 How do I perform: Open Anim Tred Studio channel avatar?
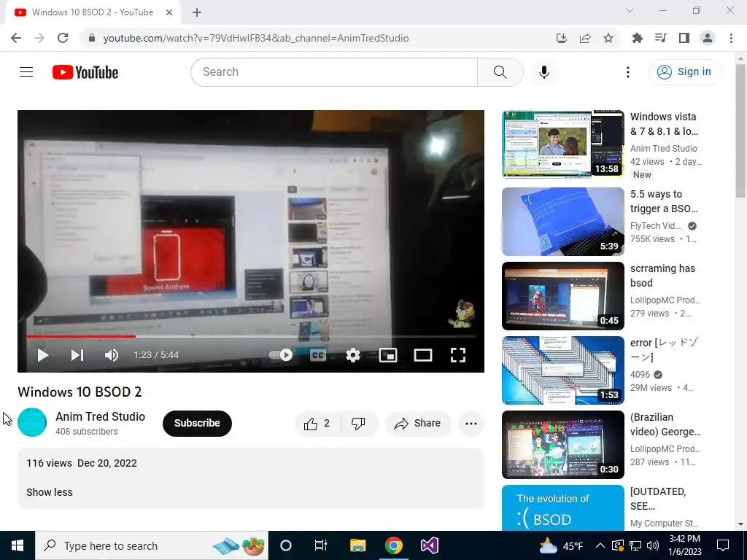[32, 422]
